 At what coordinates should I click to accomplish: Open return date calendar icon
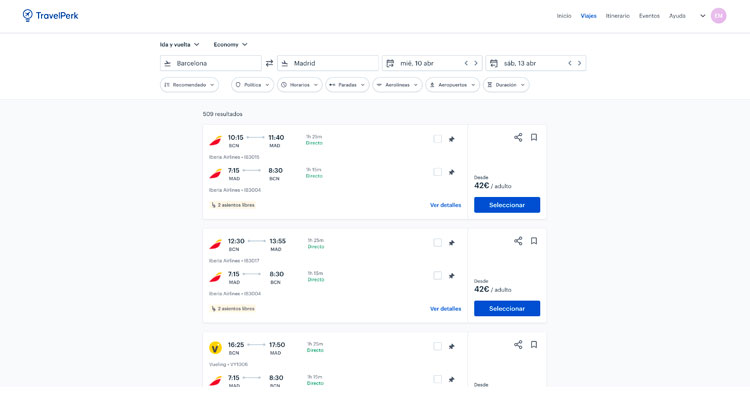click(494, 63)
